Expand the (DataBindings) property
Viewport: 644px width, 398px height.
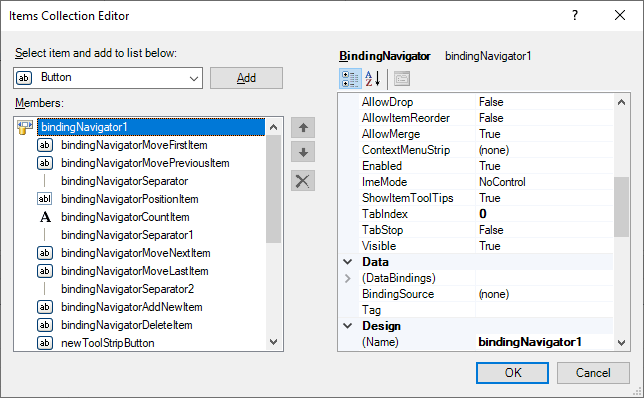[x=348, y=278]
